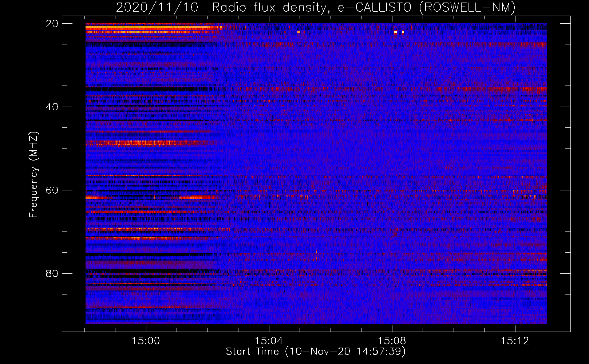Viewport: 589px width, 364px height.
Task: Click the 15:08 time tick label
Action: [x=392, y=341]
